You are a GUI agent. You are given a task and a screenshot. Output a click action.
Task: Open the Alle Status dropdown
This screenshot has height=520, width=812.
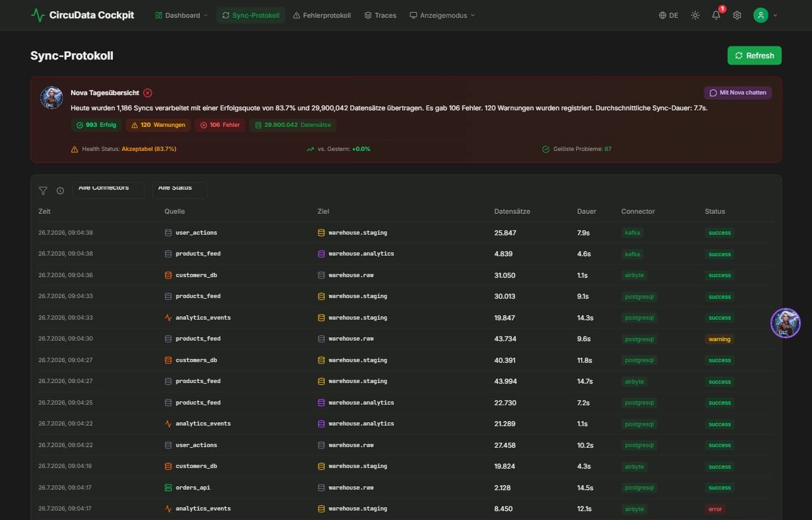[180, 190]
